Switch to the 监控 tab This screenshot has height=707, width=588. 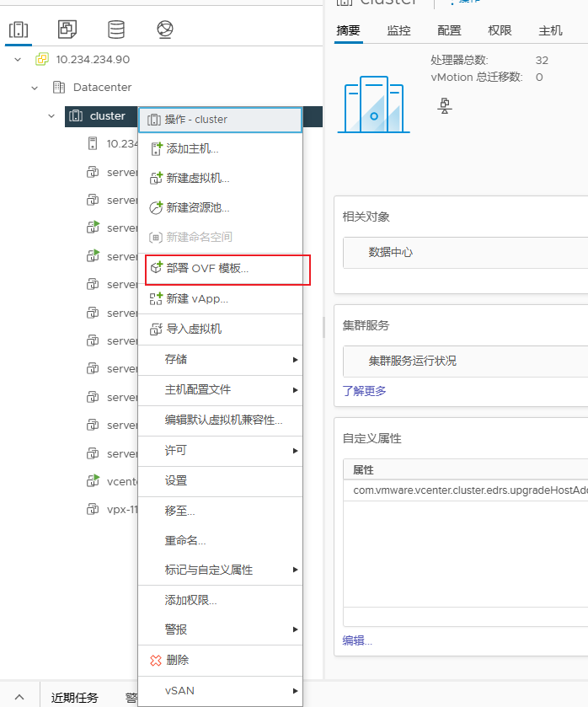pos(398,30)
